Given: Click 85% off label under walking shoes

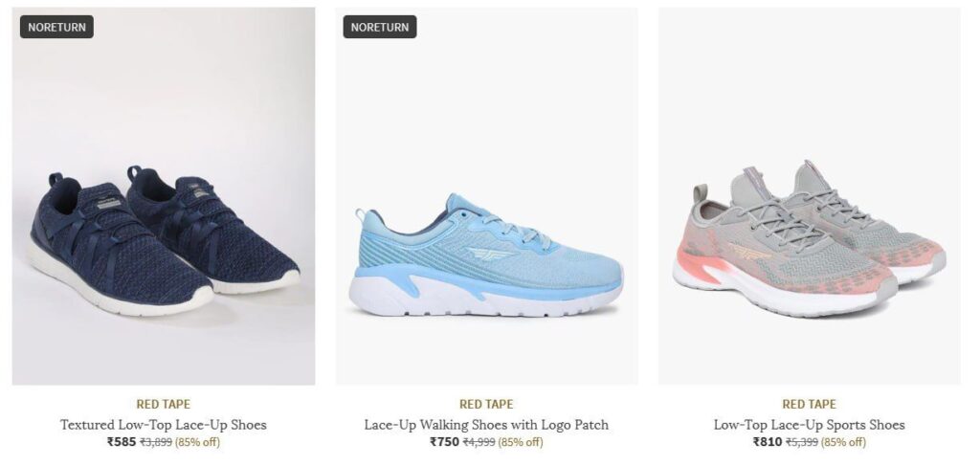Looking at the screenshot, I should (x=521, y=442).
